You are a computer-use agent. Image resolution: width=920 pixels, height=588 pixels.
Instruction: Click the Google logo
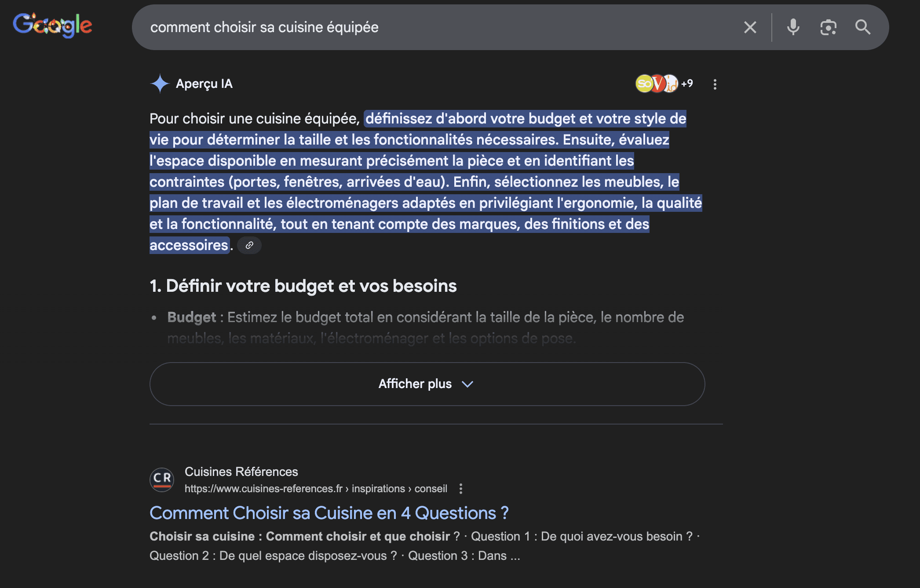tap(52, 25)
